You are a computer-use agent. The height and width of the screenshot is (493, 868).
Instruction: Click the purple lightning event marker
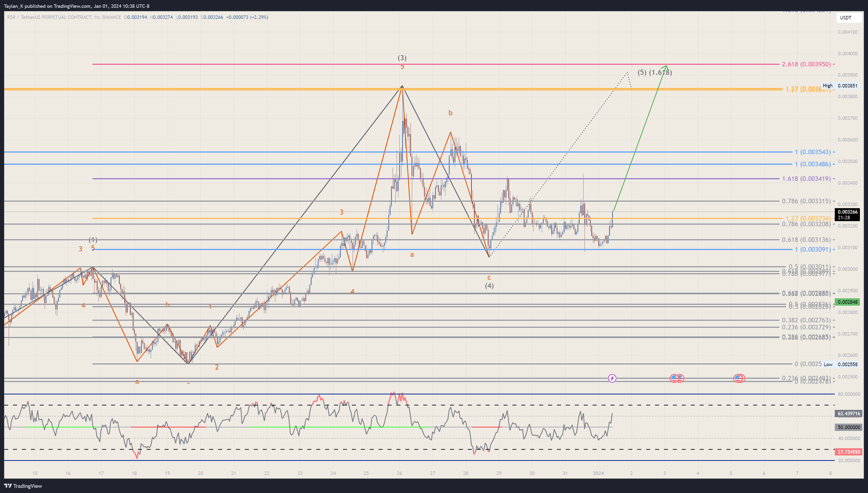pyautogui.click(x=612, y=378)
